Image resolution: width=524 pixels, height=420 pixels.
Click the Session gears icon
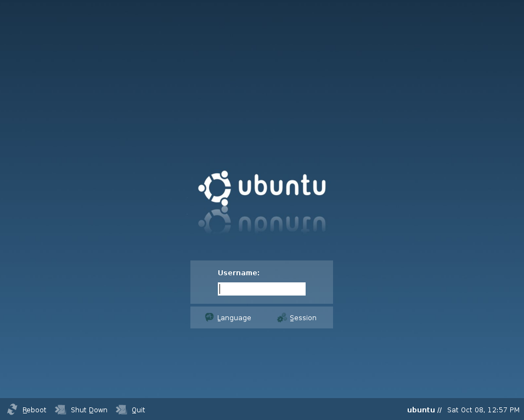click(281, 317)
